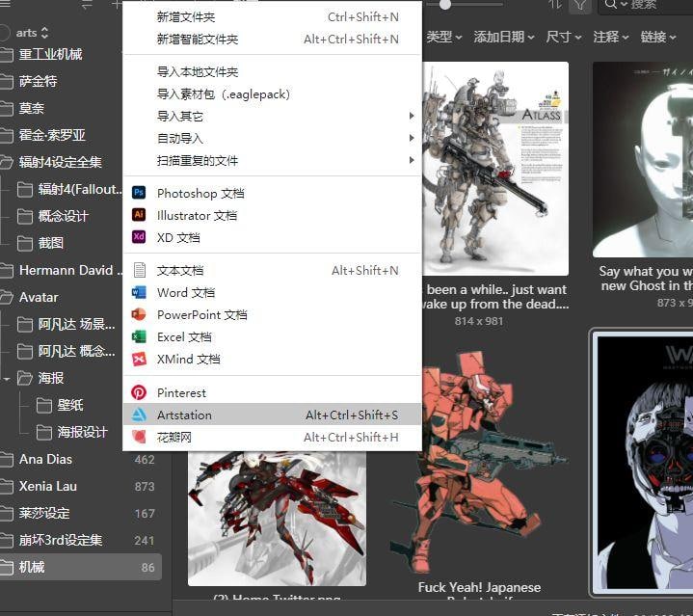This screenshot has height=616, width=693.
Task: Click the text document icon beside 文本文档
Action: (140, 270)
